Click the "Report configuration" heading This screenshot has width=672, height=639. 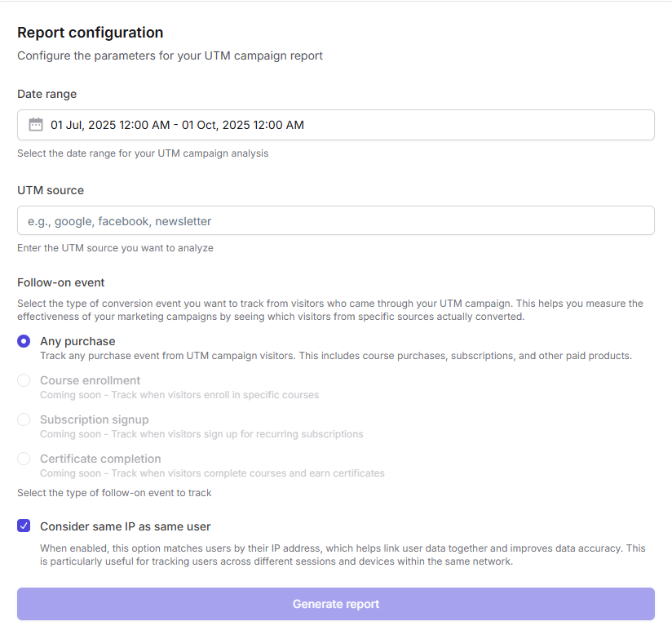click(x=90, y=33)
